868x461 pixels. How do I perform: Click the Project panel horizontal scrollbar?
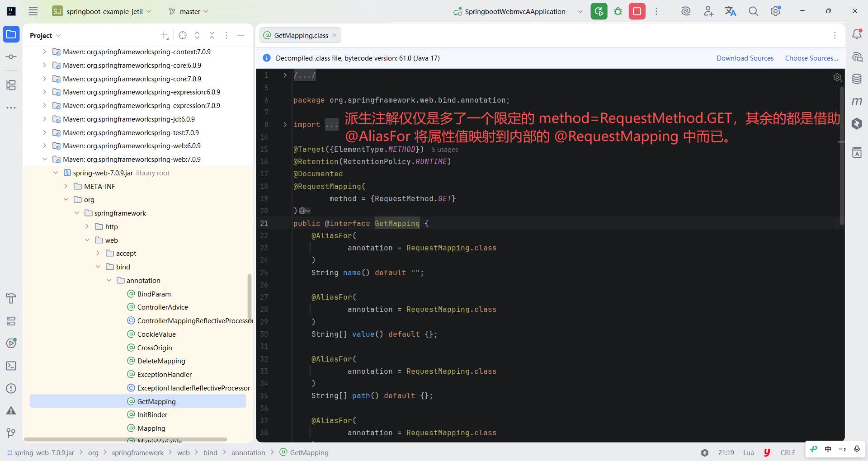[126, 439]
